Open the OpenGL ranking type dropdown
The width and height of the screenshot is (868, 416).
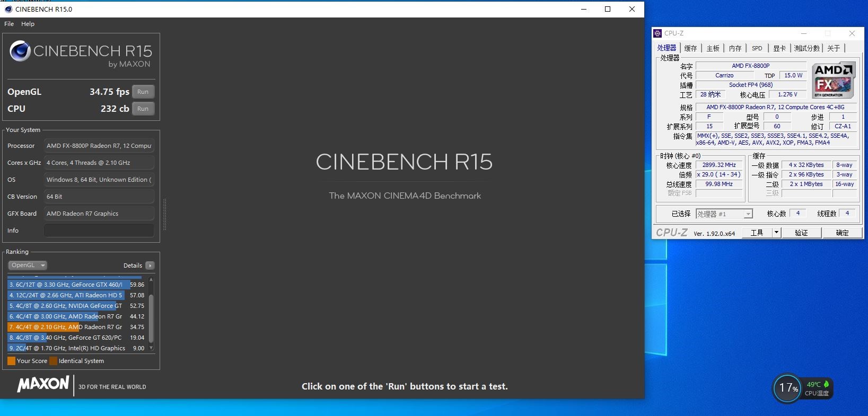28,265
